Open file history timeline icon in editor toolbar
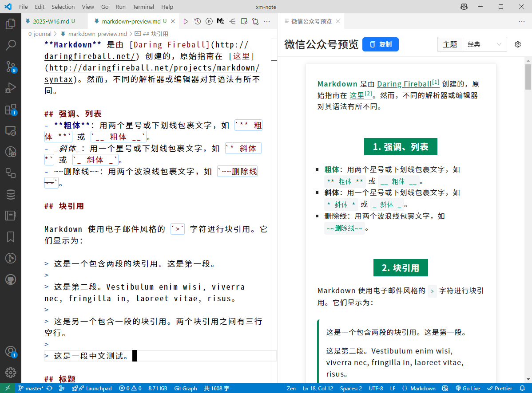The height and width of the screenshot is (393, 532). 198,21
